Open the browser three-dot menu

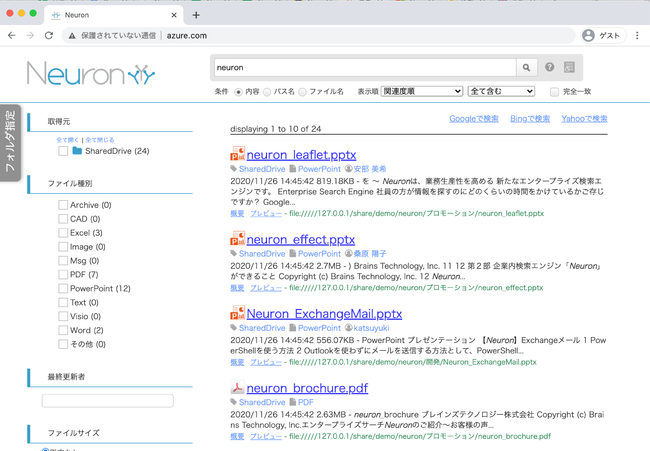[x=637, y=36]
